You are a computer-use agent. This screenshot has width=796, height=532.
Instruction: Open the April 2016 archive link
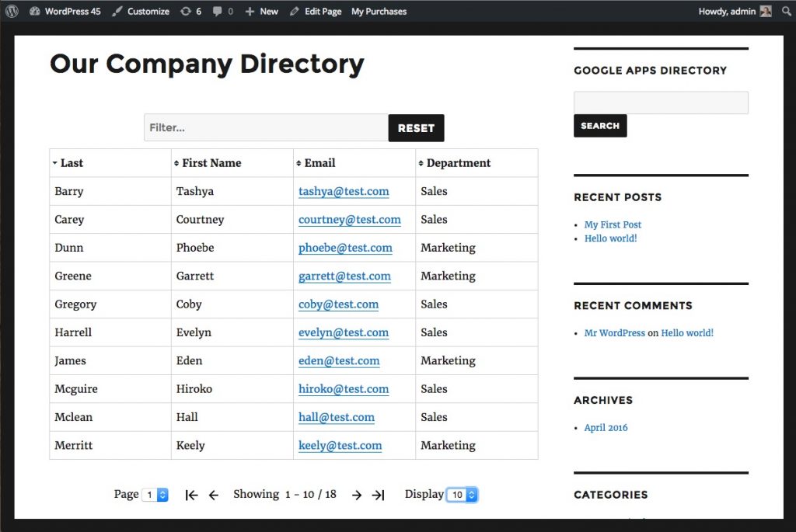coord(606,427)
